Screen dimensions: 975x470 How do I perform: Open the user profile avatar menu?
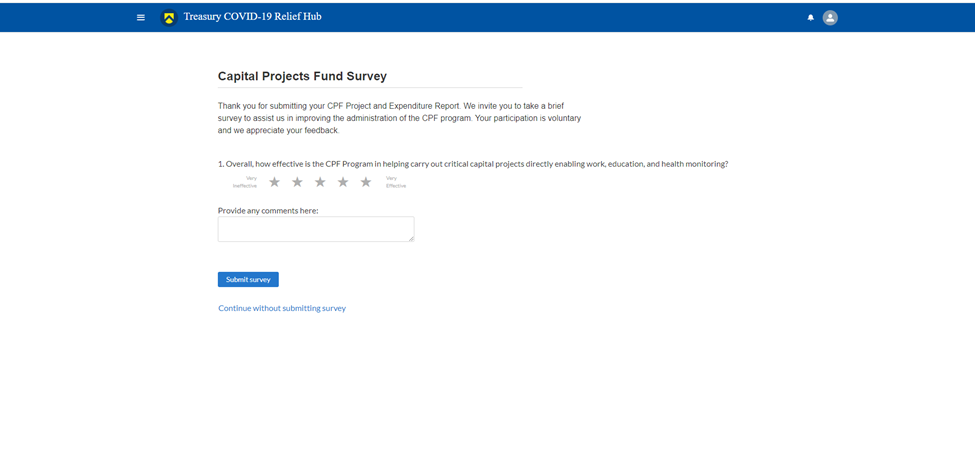[x=830, y=18]
